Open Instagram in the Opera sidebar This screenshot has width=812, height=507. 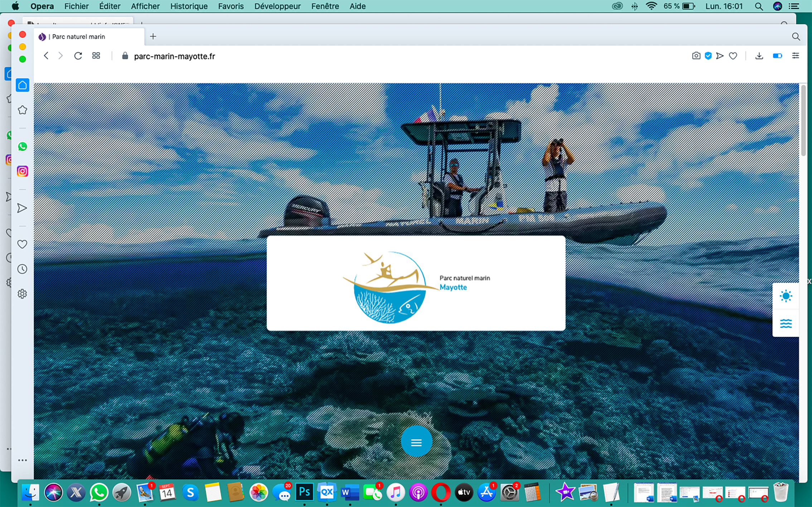point(22,171)
